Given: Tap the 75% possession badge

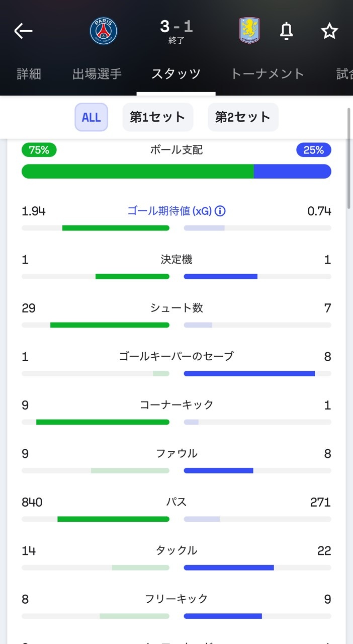Looking at the screenshot, I should [39, 150].
